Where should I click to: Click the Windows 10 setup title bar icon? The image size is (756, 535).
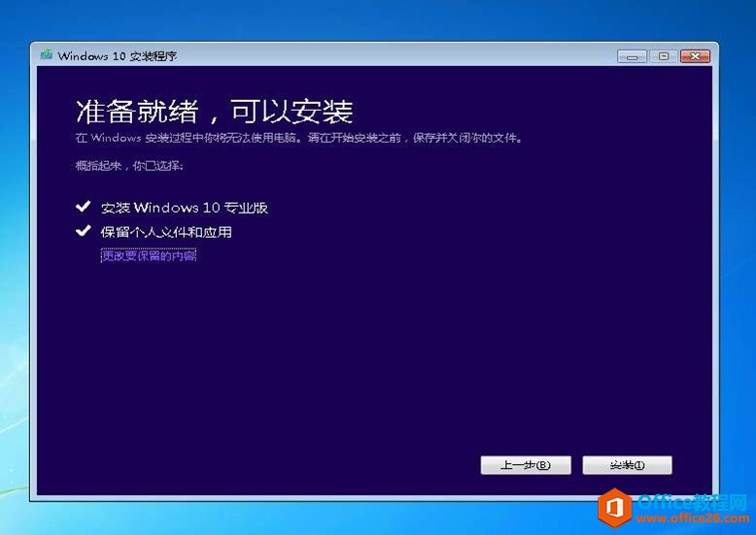coord(47,55)
